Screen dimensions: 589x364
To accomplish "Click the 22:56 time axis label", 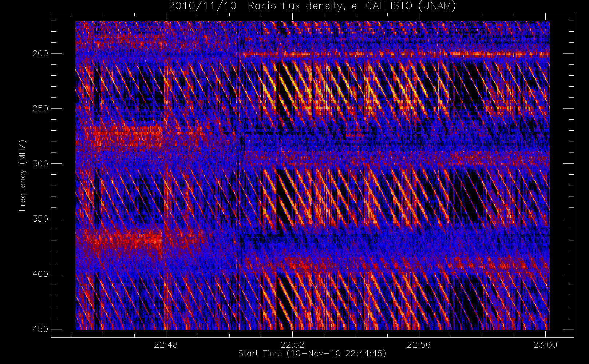I will click(419, 345).
